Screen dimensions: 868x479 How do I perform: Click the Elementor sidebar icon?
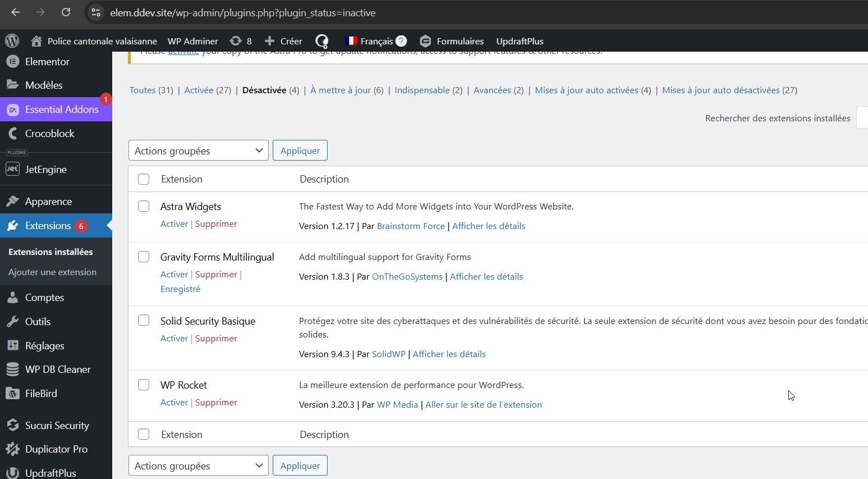click(x=12, y=62)
